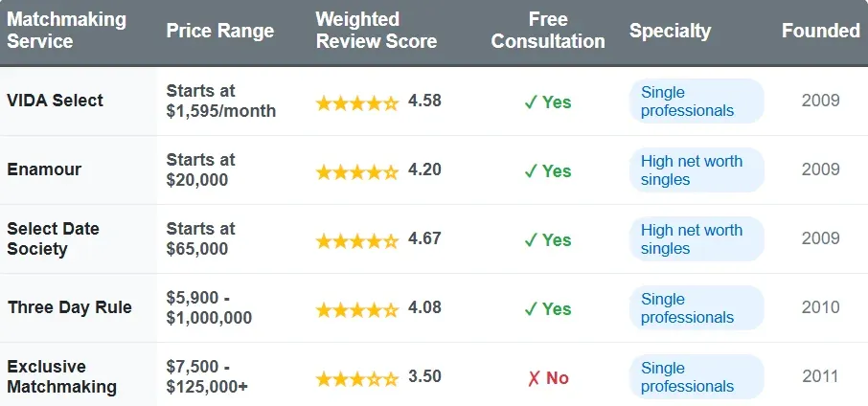Screen dimensions: 868x406
Task: Sort by the Price Range column header
Action: coord(219,31)
